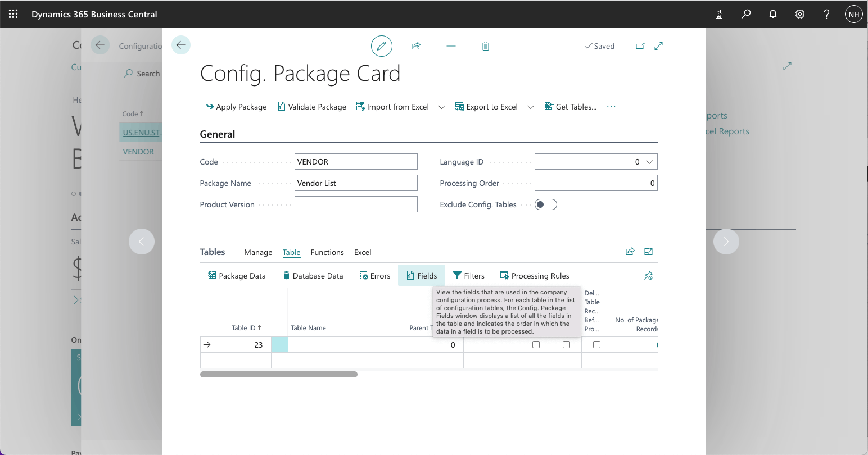Pin the Tables action bar
Viewport: 868px width, 455px height.
649,275
